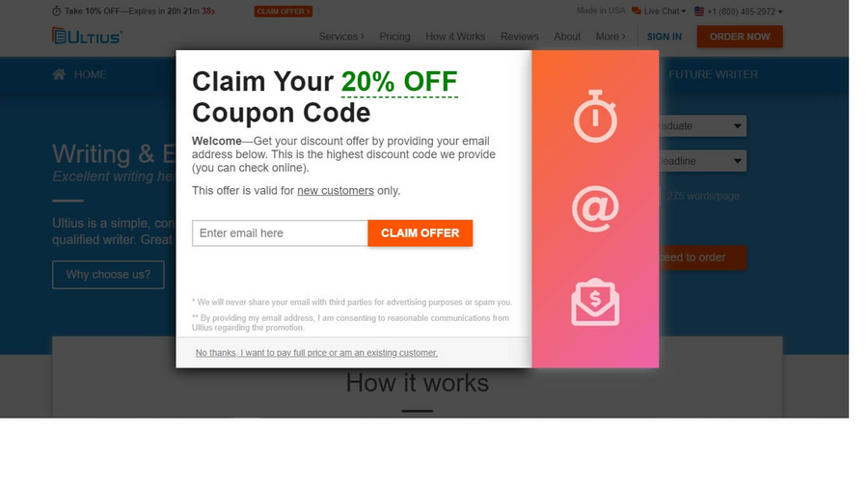The image size is (868, 488).
Task: Open the Pricing menu item
Action: pyautogui.click(x=394, y=37)
